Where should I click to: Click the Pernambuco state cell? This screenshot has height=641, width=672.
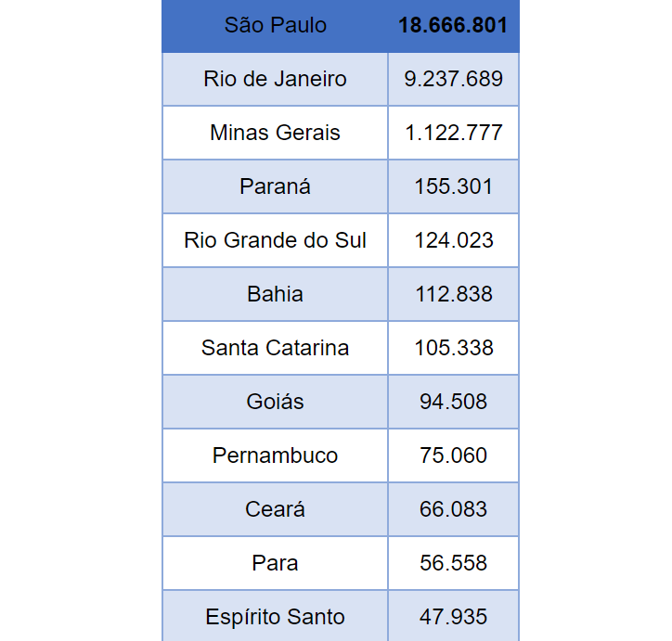(275, 455)
